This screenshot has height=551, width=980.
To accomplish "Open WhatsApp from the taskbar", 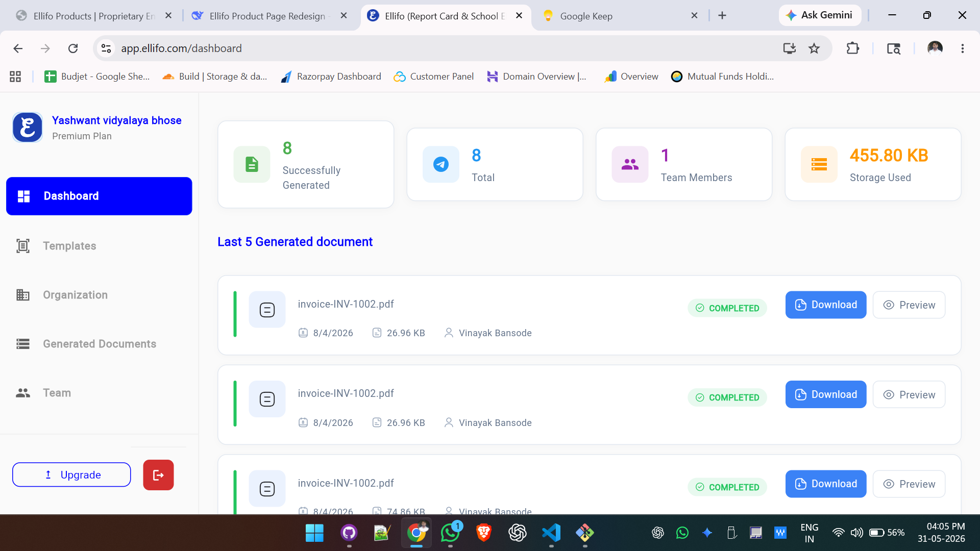I will [450, 533].
